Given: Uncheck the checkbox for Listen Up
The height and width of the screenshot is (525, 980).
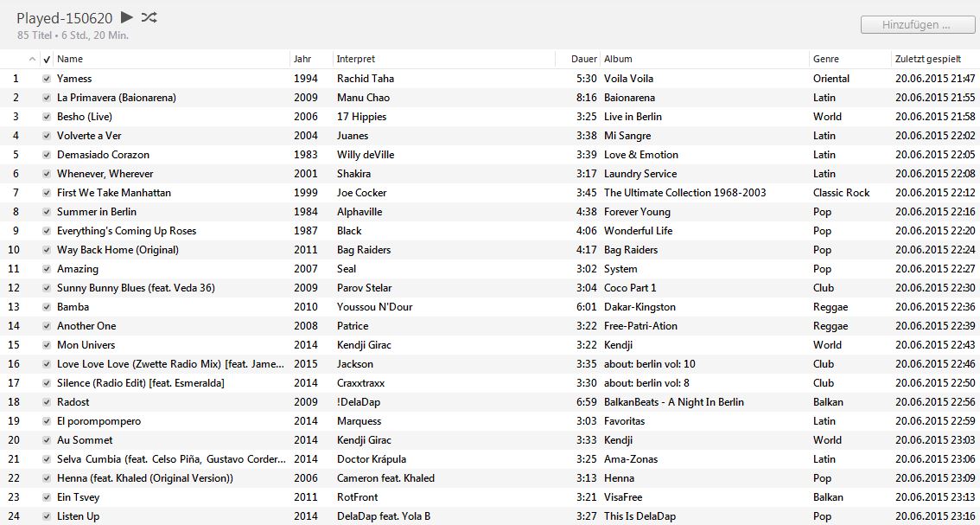Looking at the screenshot, I should [x=47, y=515].
